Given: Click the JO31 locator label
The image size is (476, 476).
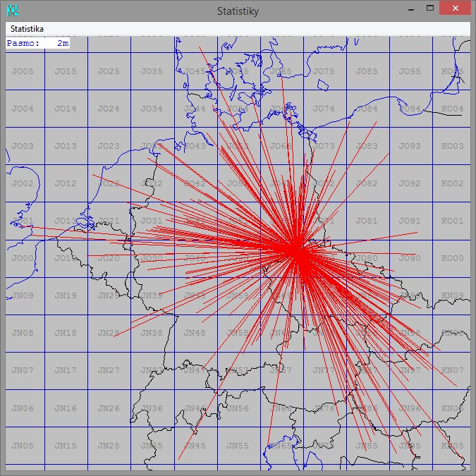Looking at the screenshot, I should (x=152, y=221).
